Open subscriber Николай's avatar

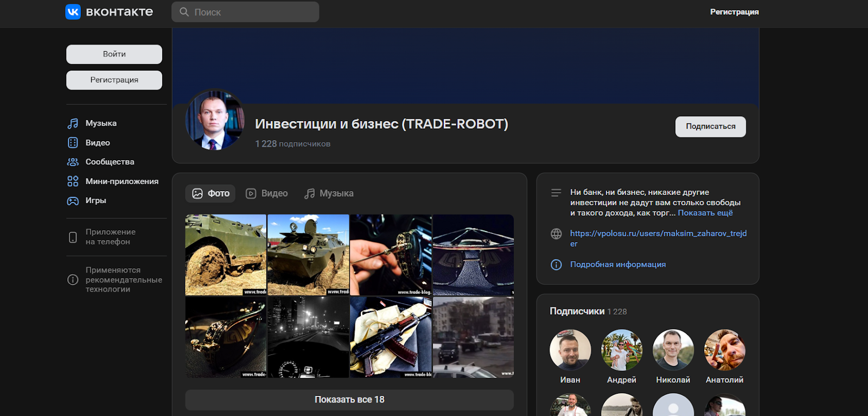click(x=673, y=350)
